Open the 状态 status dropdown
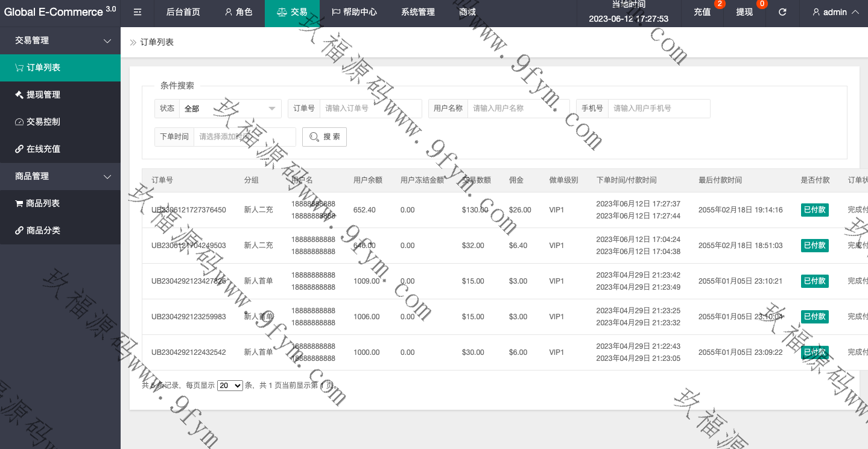The image size is (868, 449). tap(230, 109)
